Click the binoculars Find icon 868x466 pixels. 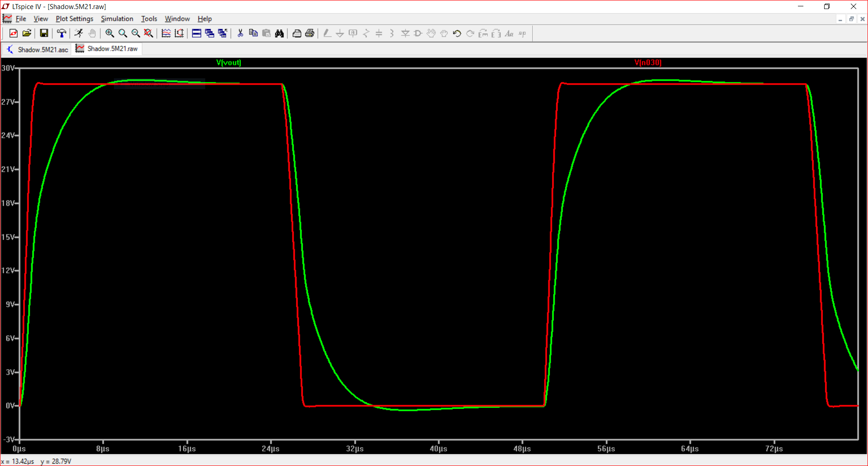coord(279,33)
